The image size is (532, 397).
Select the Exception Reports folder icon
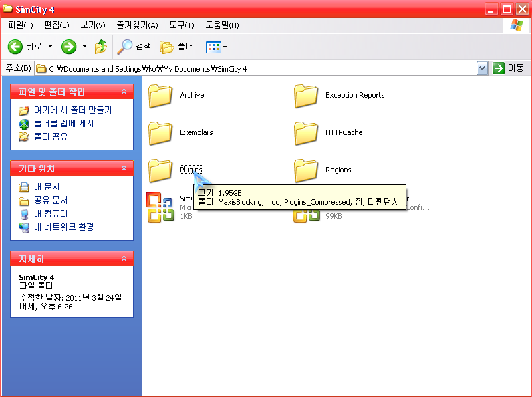click(x=306, y=96)
